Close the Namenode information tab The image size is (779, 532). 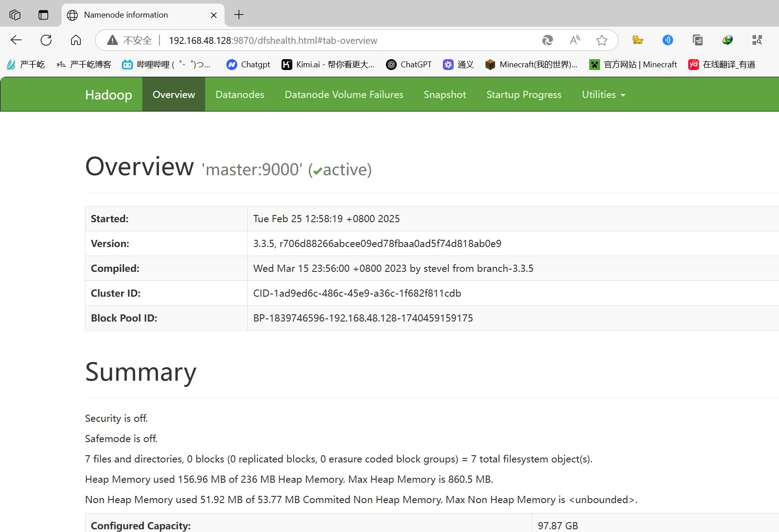214,15
